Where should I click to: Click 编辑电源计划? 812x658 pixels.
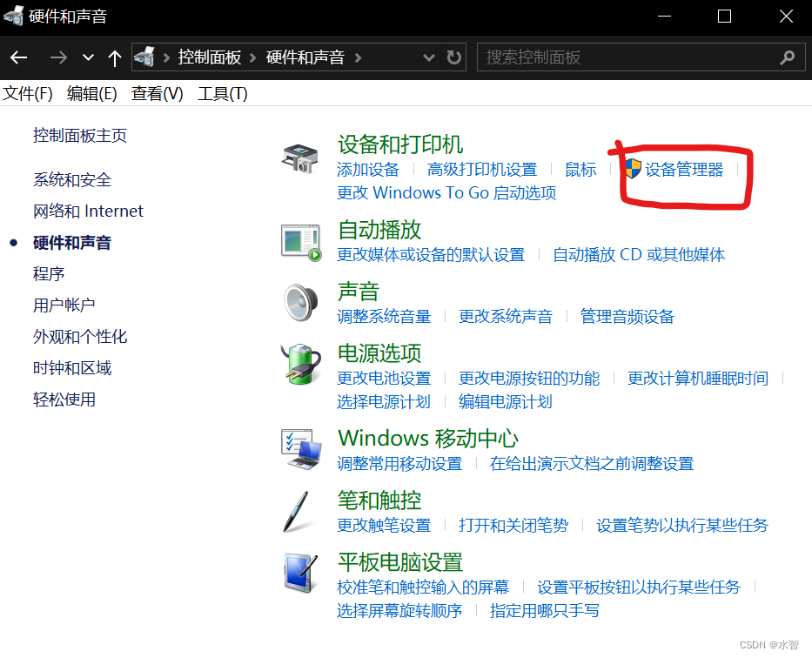pyautogui.click(x=506, y=401)
